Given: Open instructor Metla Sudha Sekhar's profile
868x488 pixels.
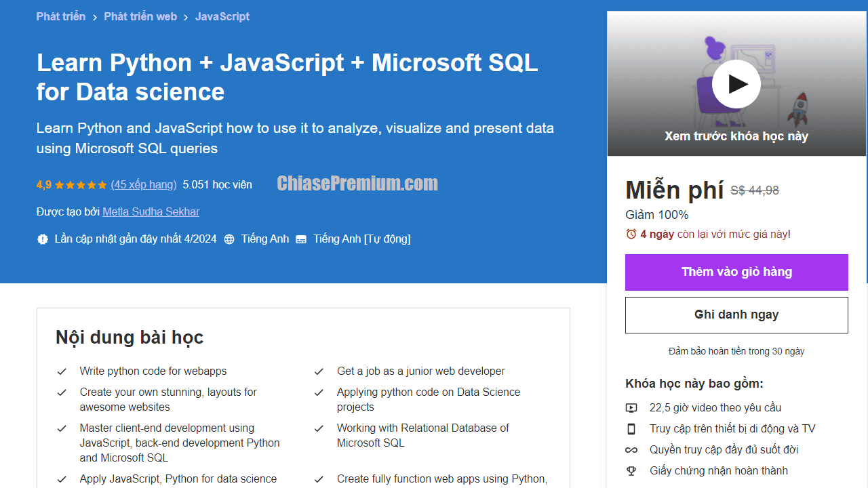Looking at the screenshot, I should 151,211.
